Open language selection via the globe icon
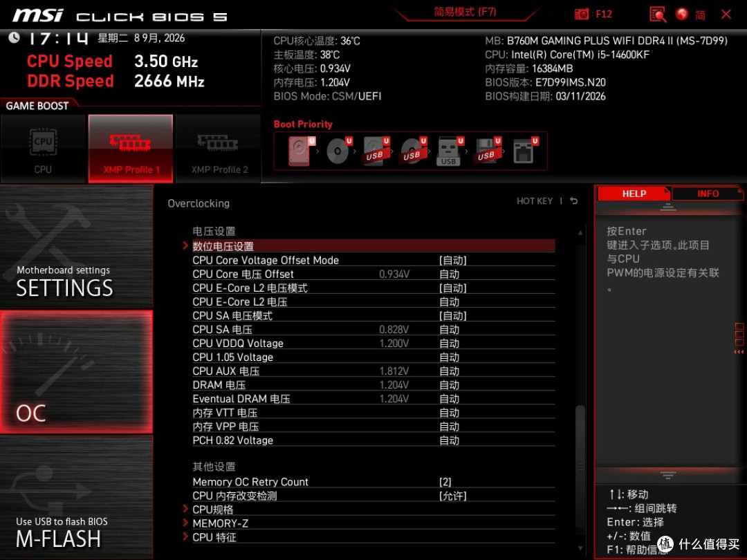This screenshot has width=747, height=560. click(682, 14)
